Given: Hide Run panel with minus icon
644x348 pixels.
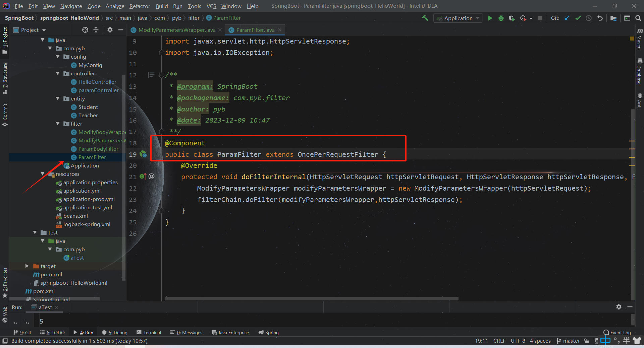Looking at the screenshot, I should point(630,307).
